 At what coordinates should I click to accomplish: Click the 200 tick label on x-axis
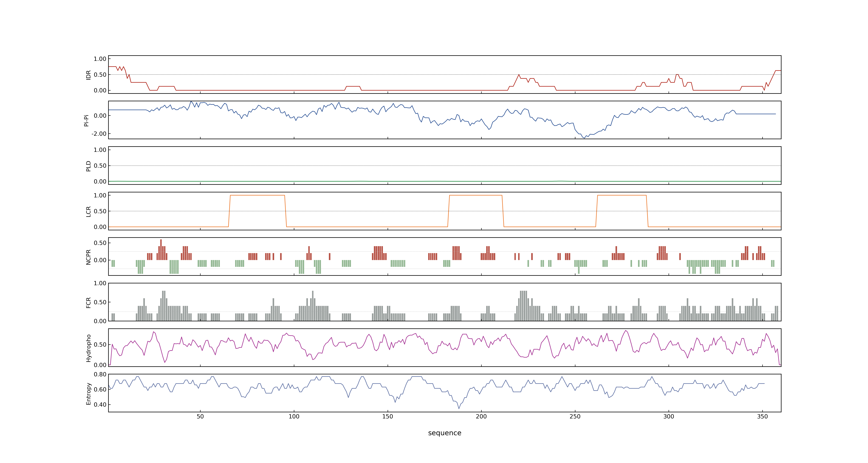pos(481,416)
